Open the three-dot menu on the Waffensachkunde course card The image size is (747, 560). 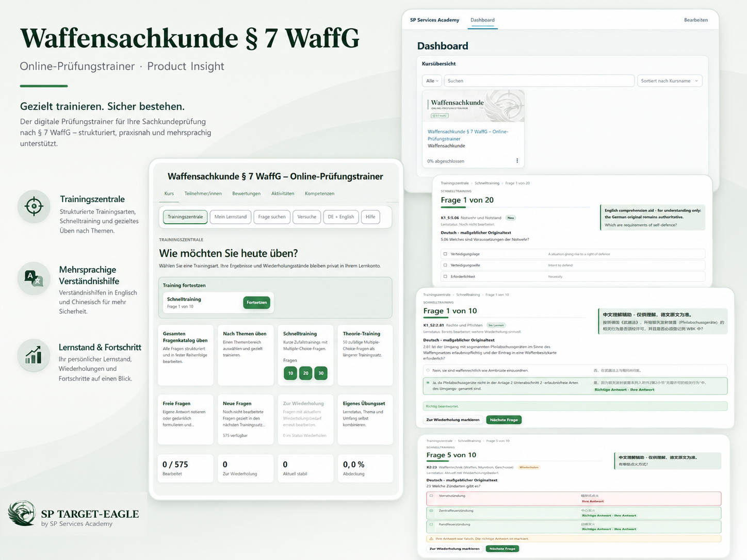[x=517, y=161]
